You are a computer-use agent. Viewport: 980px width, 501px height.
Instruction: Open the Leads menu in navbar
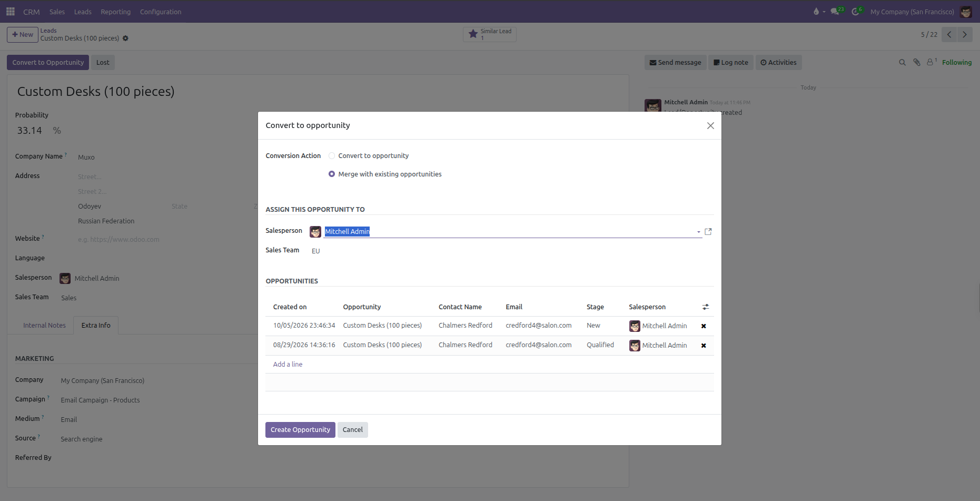click(83, 12)
